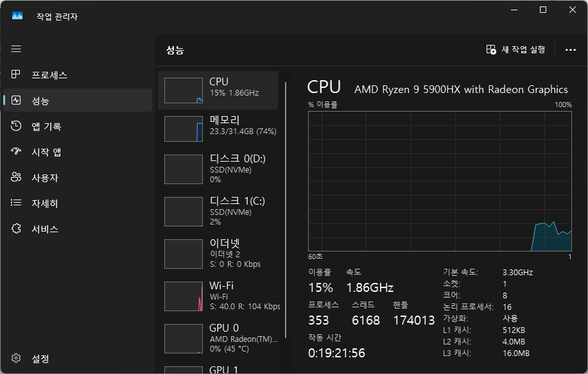Select the 이더넷 (Ethernet) performance item
The image size is (588, 374).
(218, 254)
